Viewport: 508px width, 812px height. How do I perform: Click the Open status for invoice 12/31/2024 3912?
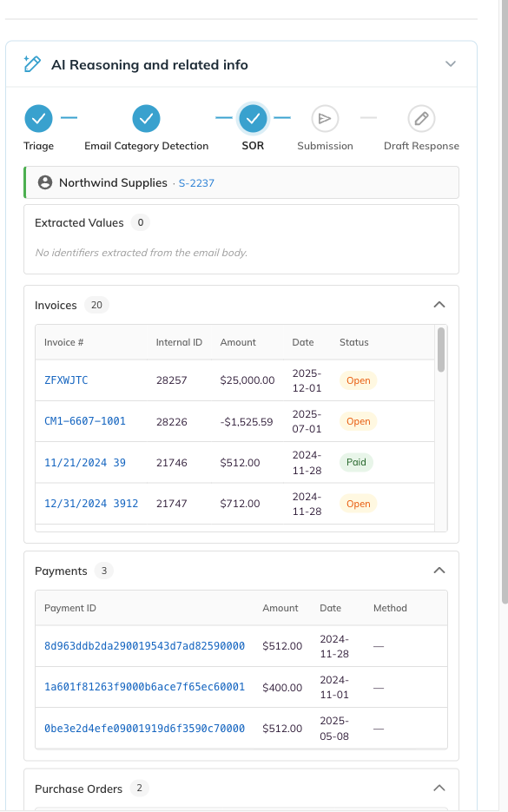(359, 504)
